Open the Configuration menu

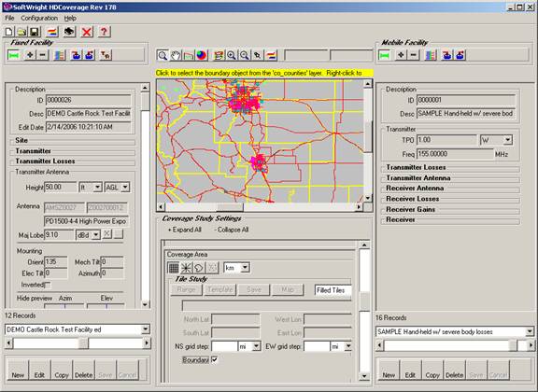pos(39,18)
